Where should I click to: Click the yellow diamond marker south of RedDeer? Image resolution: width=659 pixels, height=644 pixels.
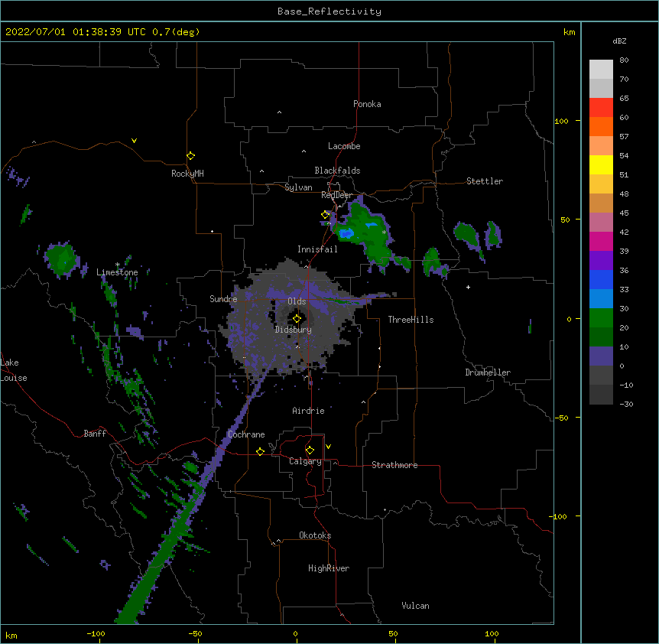[325, 215]
